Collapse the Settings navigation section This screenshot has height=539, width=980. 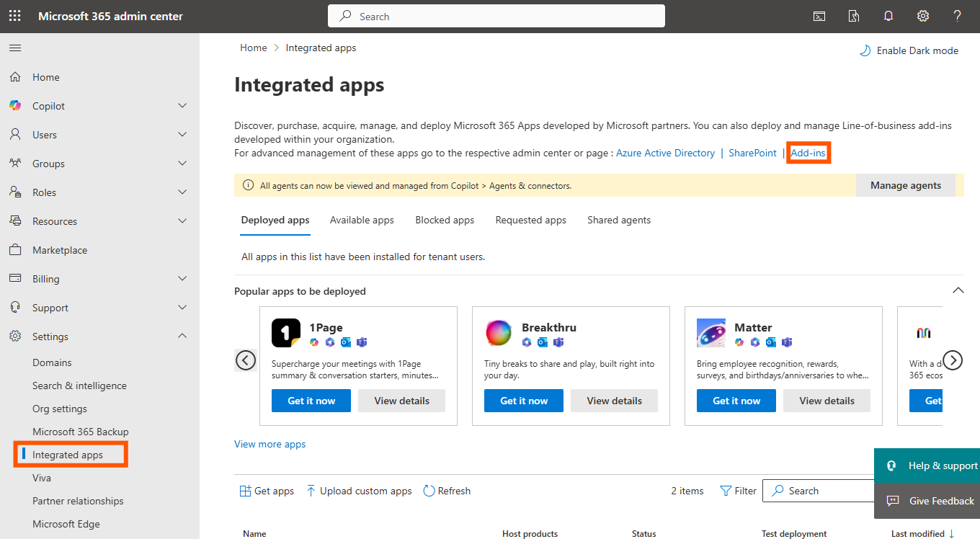tap(182, 337)
